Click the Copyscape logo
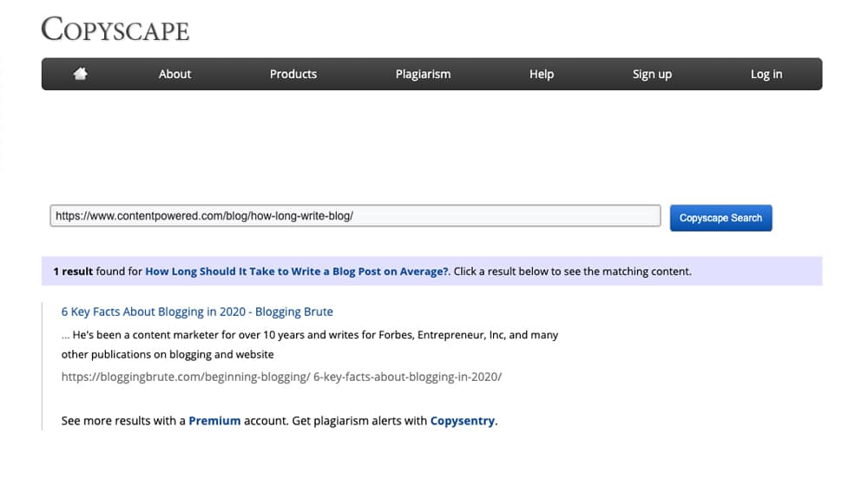The height and width of the screenshot is (486, 868). point(115,30)
